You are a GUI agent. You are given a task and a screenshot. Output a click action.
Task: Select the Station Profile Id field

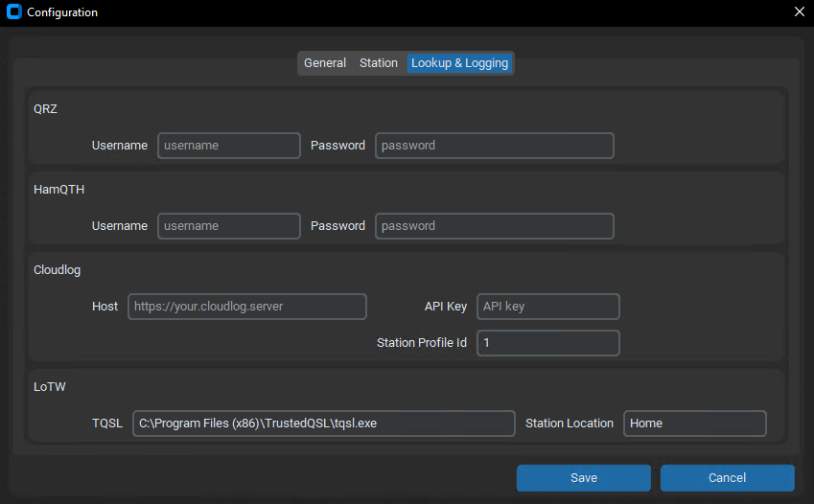click(x=548, y=343)
